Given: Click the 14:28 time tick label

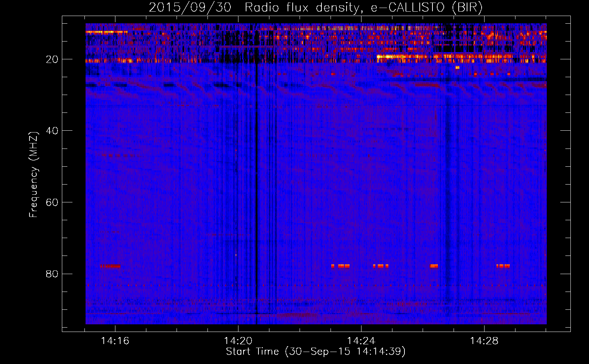Looking at the screenshot, I should coord(484,341).
